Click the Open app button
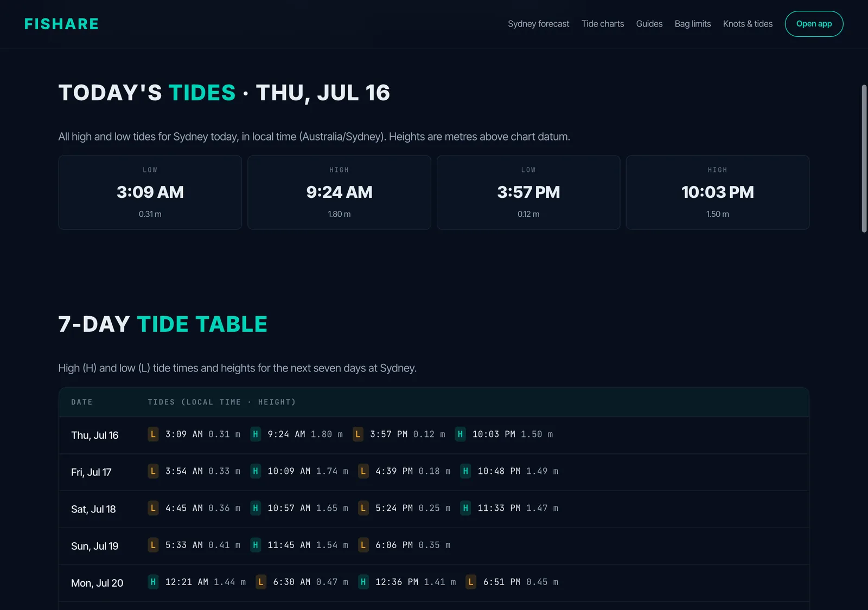 (814, 24)
